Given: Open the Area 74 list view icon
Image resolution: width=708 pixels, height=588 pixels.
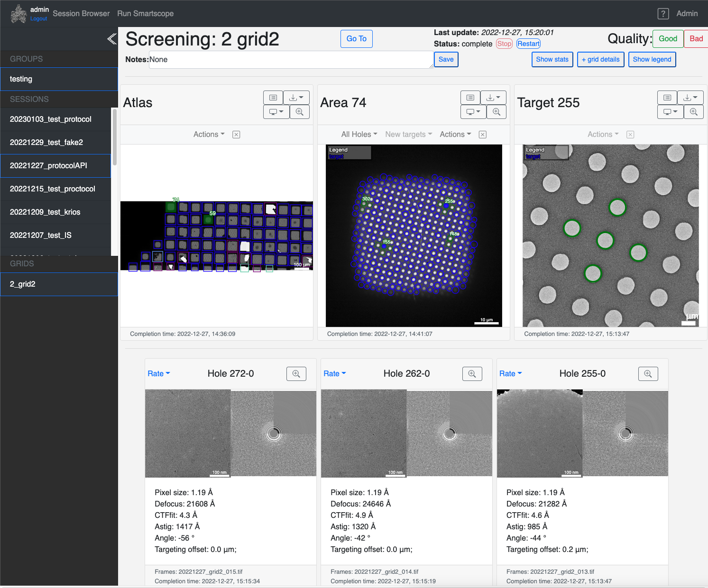Looking at the screenshot, I should pos(470,98).
